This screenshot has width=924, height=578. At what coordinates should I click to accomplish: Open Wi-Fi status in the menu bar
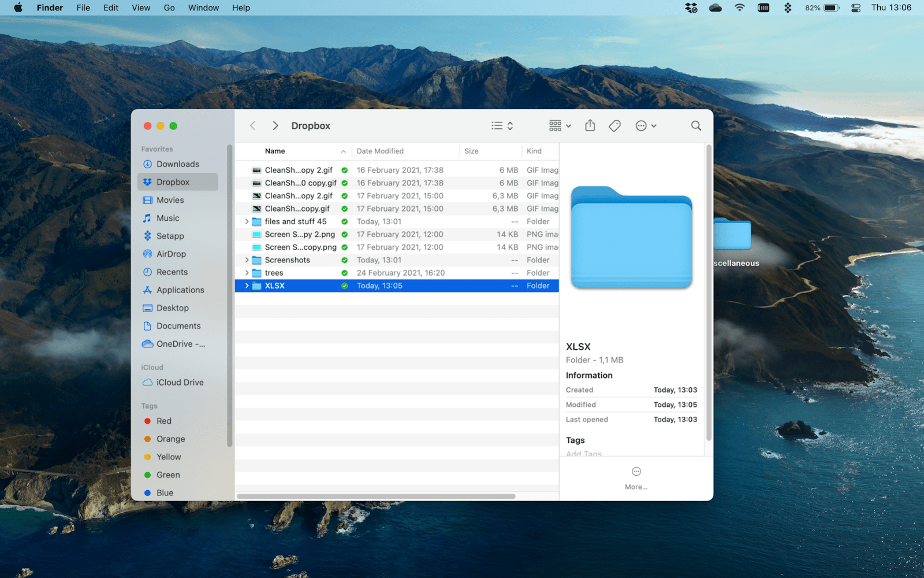(740, 8)
